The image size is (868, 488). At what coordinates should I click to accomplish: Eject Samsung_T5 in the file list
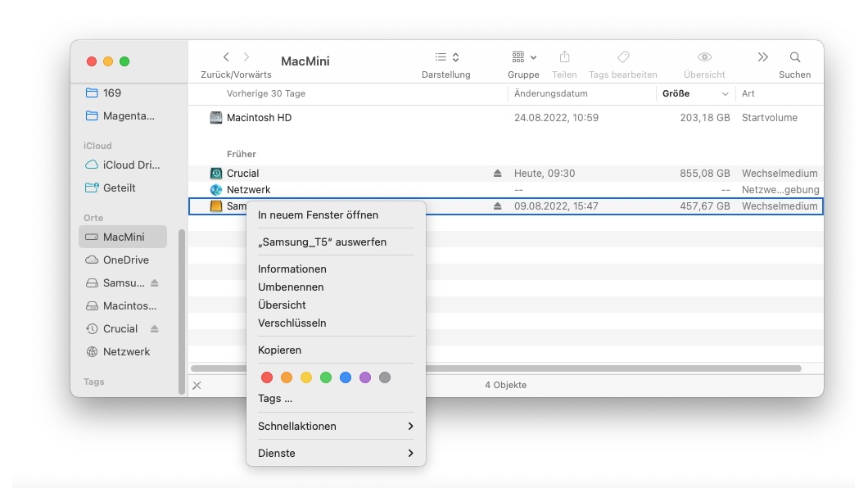click(497, 206)
